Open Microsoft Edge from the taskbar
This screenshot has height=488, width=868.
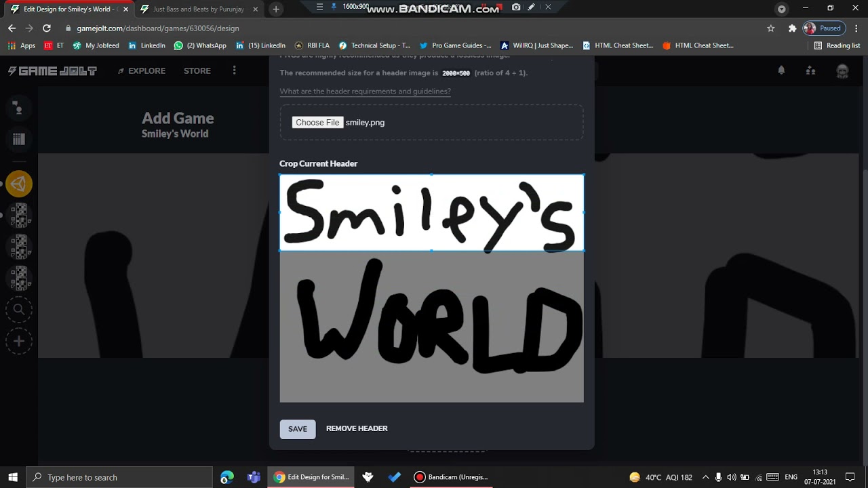226,477
